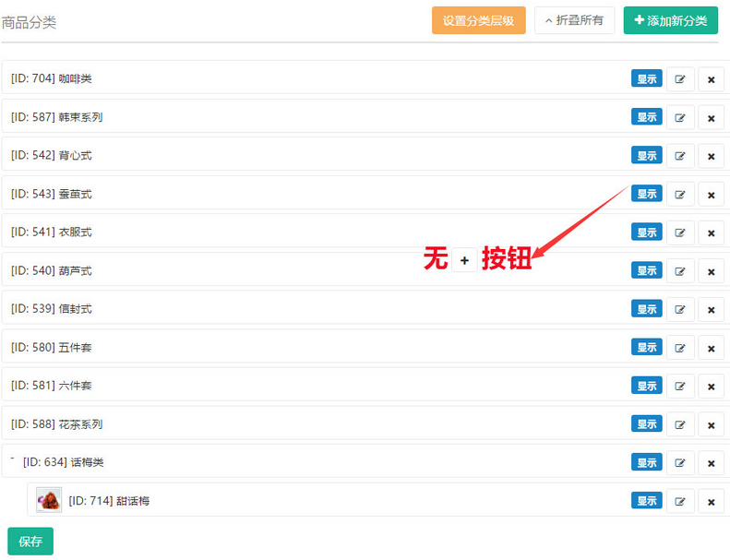The image size is (730, 560).
Task: Click edit icon for 咖啡类 category
Action: pyautogui.click(x=680, y=79)
